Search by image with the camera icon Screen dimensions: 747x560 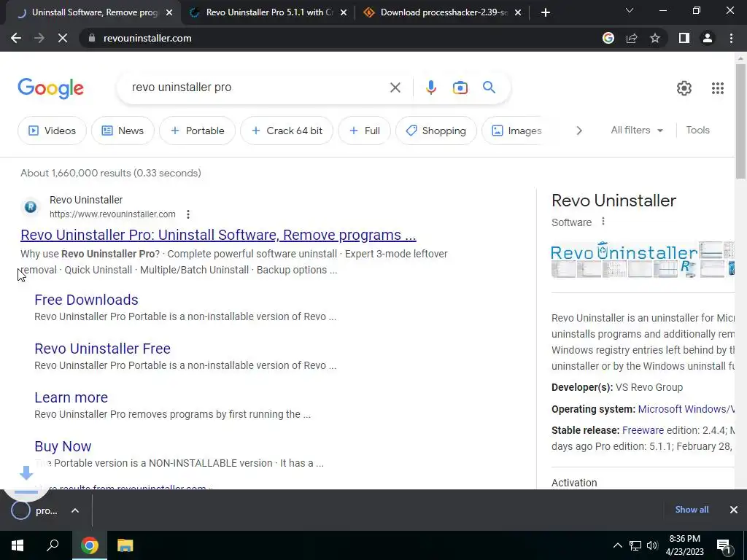(460, 87)
